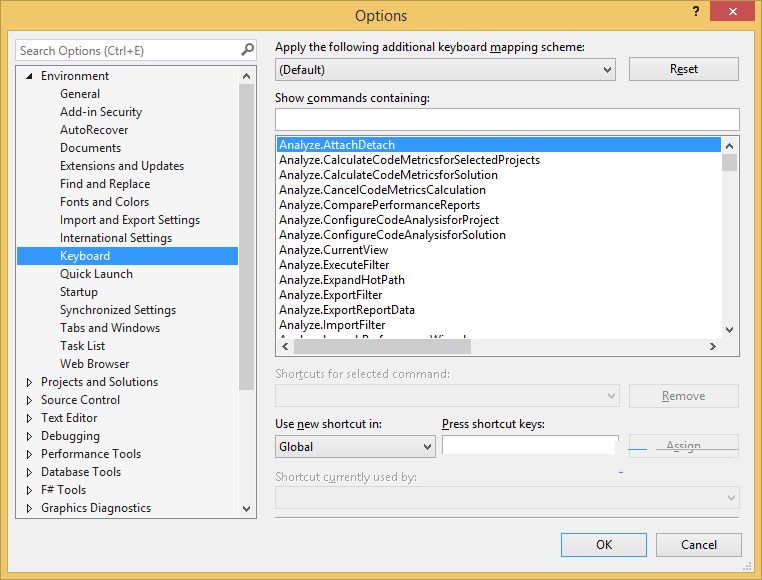Select Web Browser settings
Screen dimensions: 762x580
pyautogui.click(x=94, y=364)
